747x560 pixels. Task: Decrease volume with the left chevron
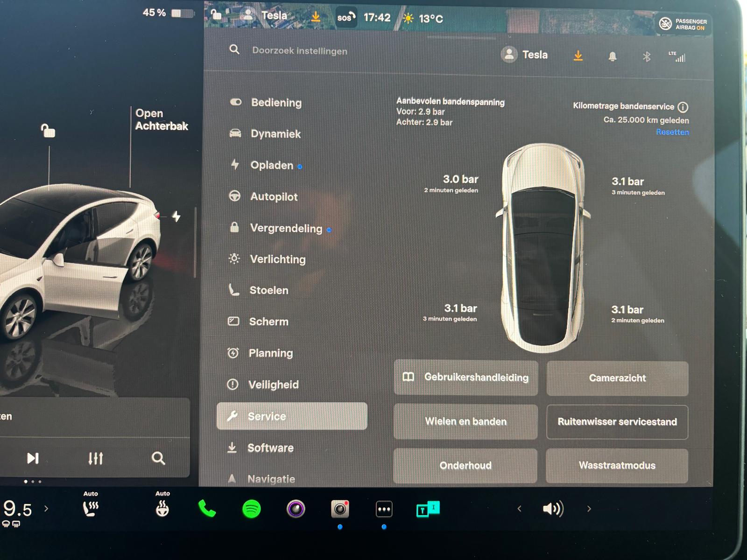519,509
